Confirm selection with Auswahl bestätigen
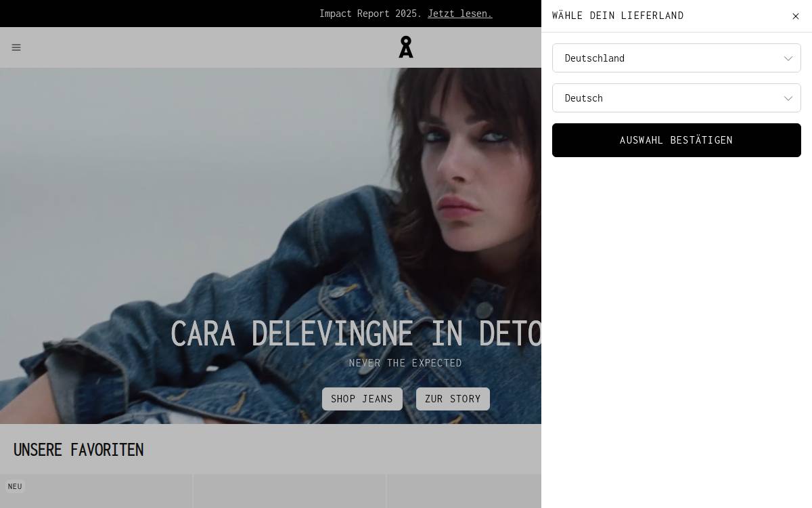Screen dimensions: 812x508 tap(677, 140)
